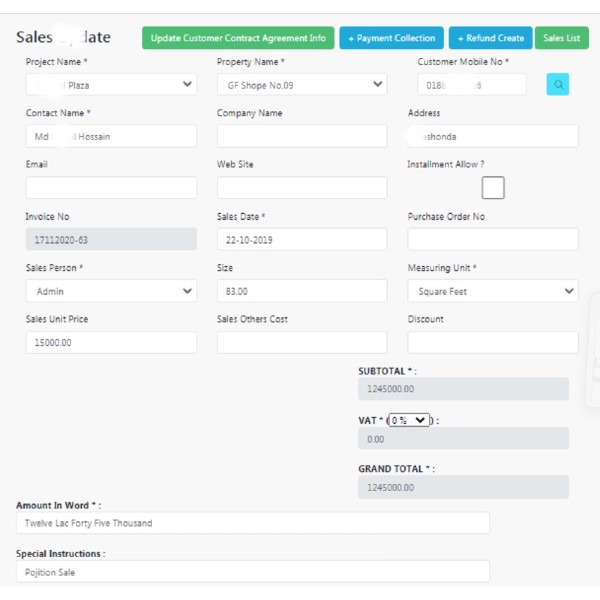
Task: Open the VAT percentage dropdown
Action: tap(408, 421)
